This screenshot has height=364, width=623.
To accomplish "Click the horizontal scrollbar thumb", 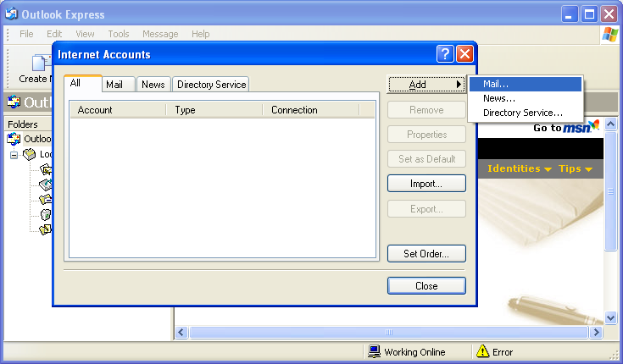I will click(388, 332).
